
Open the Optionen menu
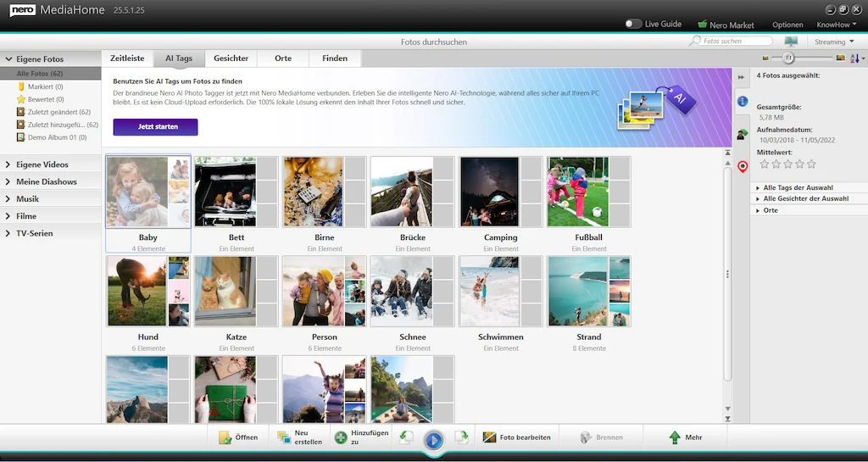click(x=787, y=25)
